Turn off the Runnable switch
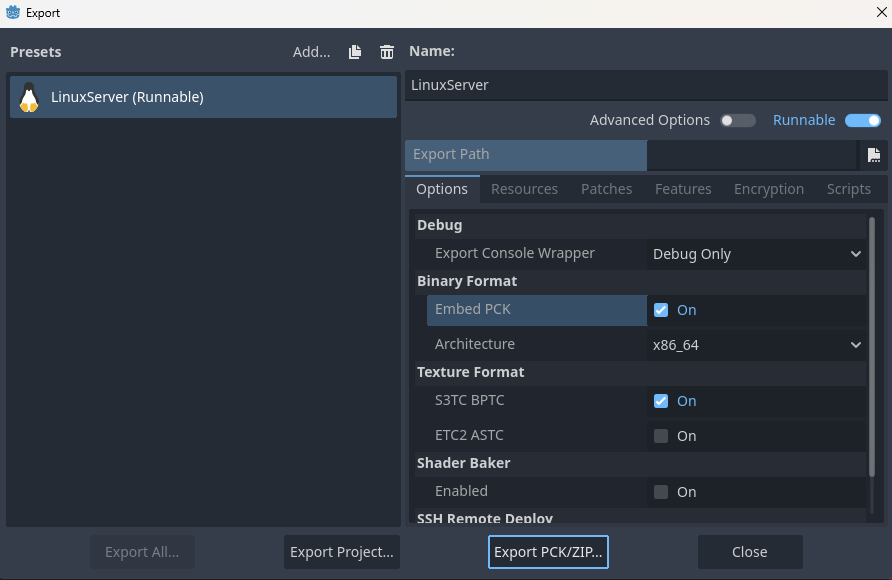The width and height of the screenshot is (892, 580). [862, 120]
